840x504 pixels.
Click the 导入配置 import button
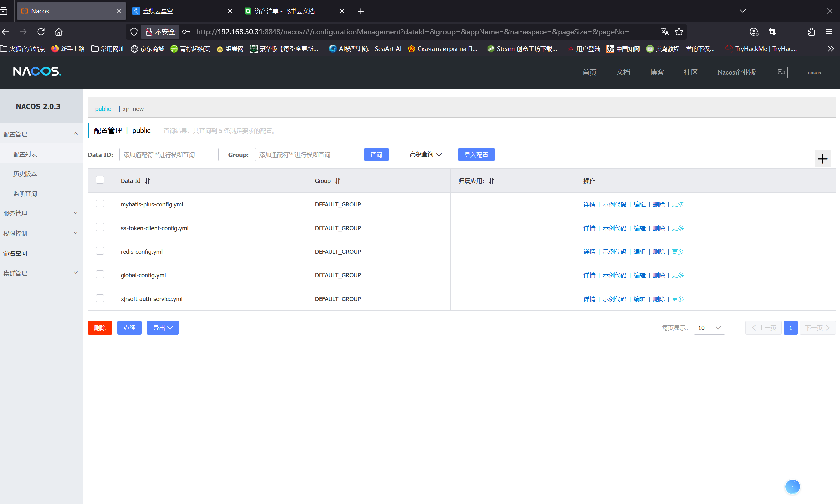coord(476,155)
